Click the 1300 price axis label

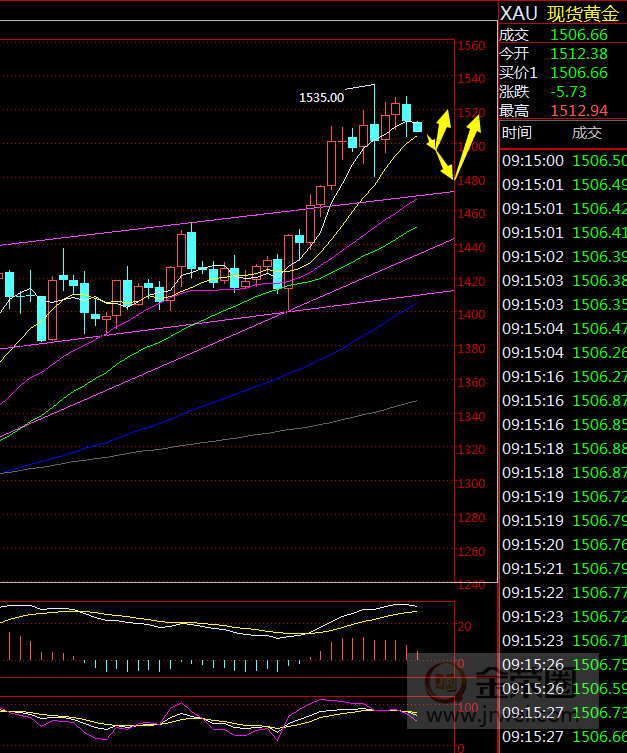(471, 484)
